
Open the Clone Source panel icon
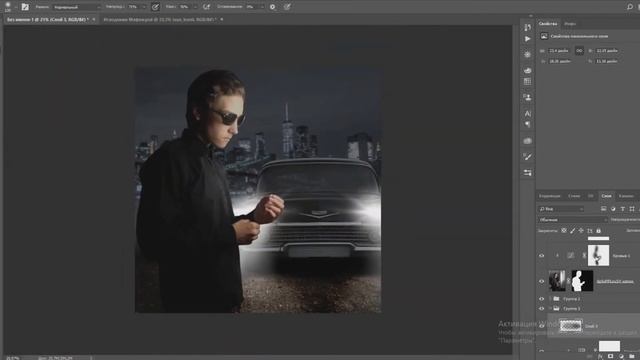coord(527,98)
